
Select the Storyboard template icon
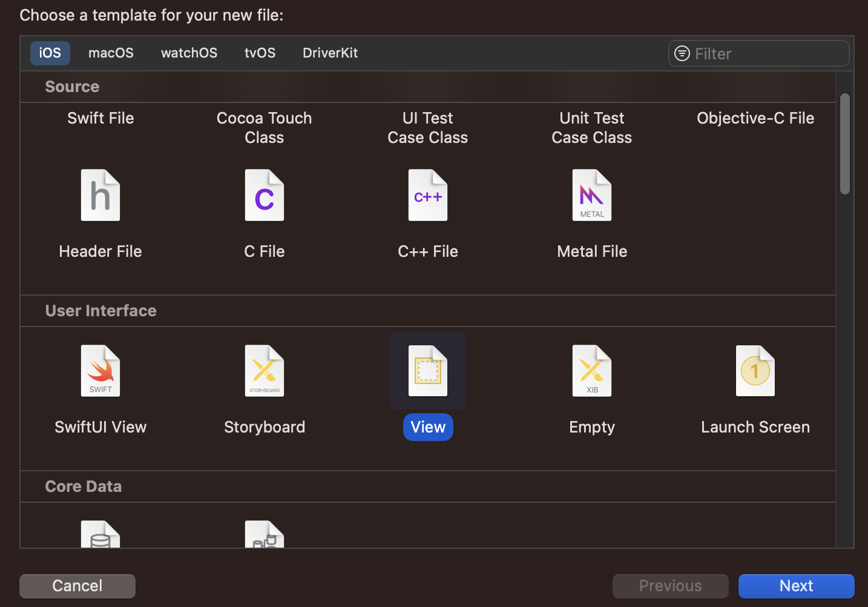tap(265, 371)
